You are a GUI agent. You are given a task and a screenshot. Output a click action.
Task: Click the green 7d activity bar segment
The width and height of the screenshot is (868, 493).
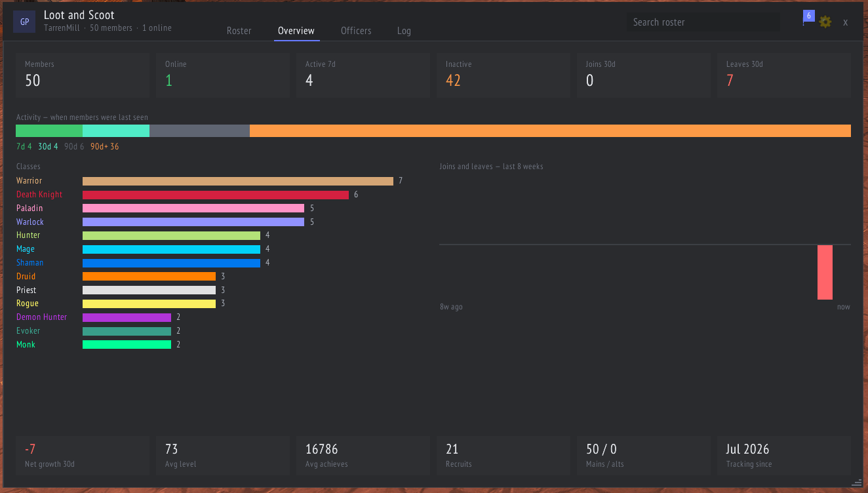[49, 130]
